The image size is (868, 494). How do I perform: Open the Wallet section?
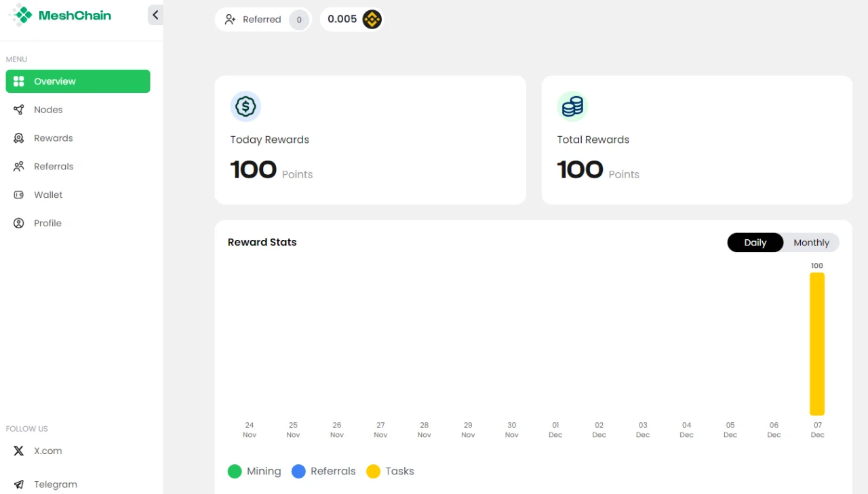[x=78, y=195]
